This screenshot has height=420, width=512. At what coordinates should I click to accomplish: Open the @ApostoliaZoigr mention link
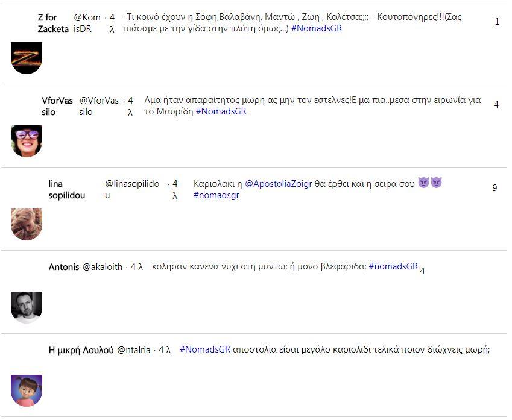[x=278, y=184]
